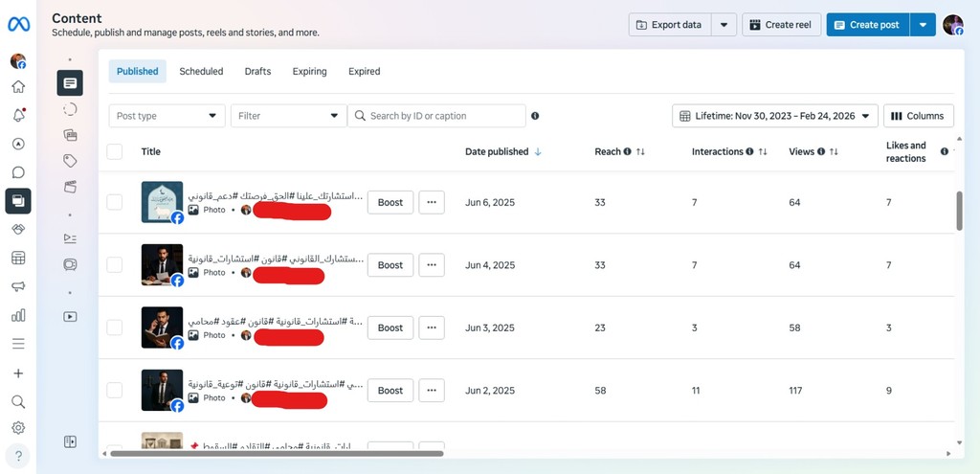Click vertical scrollbar thumb of table

(959, 211)
